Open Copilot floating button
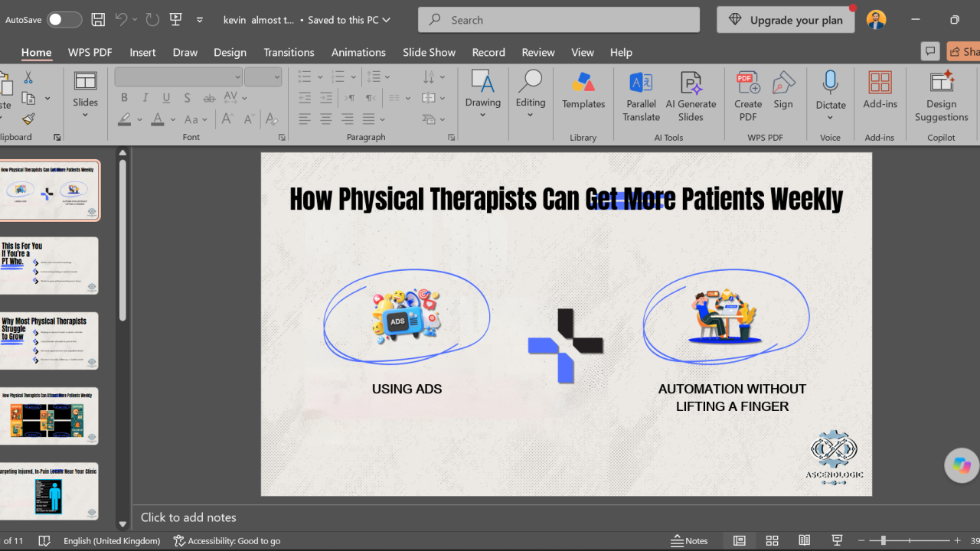980x551 pixels. pos(962,465)
